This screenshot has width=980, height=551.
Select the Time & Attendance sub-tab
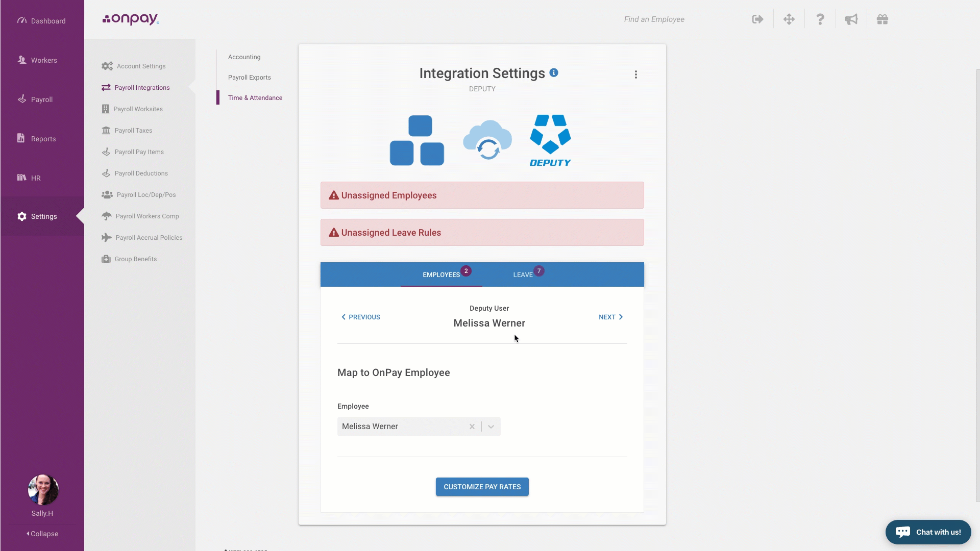pos(255,98)
